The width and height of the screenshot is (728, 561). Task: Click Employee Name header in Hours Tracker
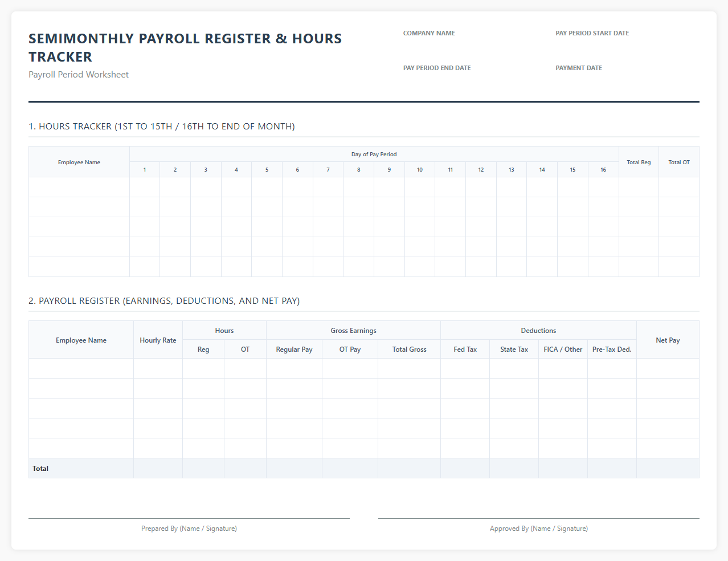click(x=79, y=162)
